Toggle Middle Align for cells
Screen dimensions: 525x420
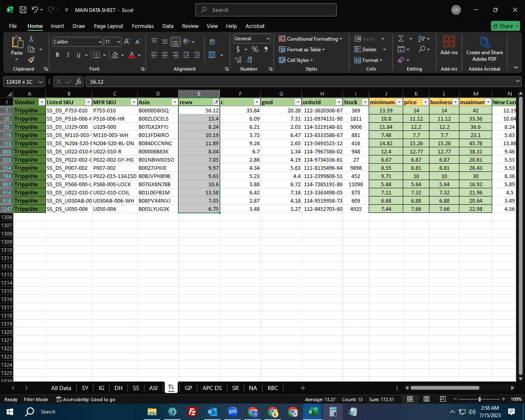click(x=165, y=41)
